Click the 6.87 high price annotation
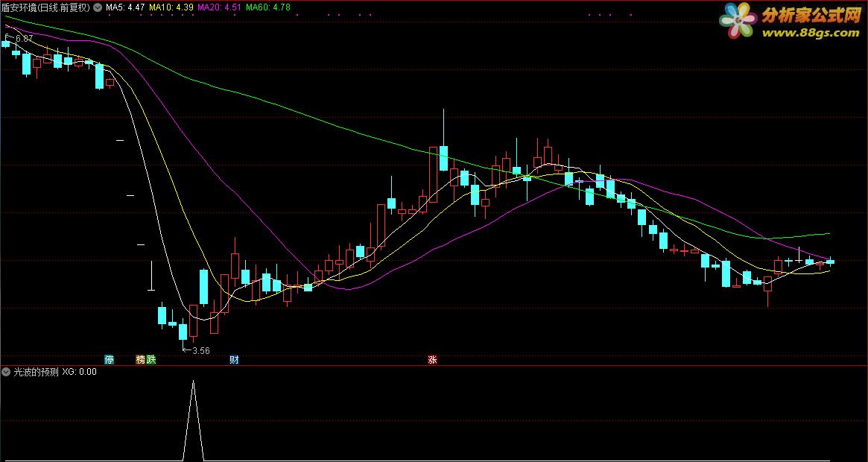This screenshot has width=868, height=462. (x=24, y=39)
